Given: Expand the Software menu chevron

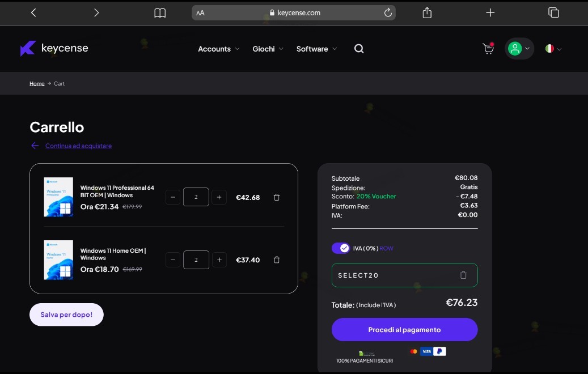Looking at the screenshot, I should 335,49.
